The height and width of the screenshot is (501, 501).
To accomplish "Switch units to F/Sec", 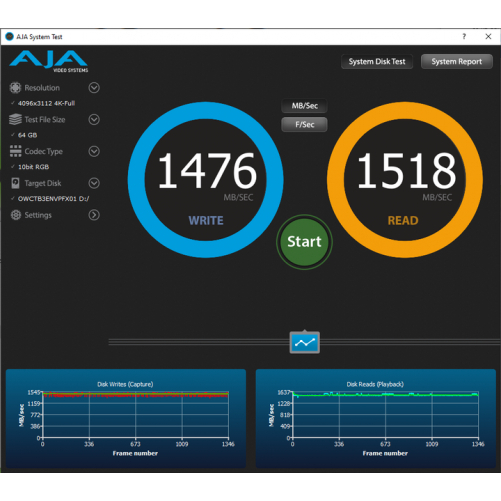I will [304, 125].
